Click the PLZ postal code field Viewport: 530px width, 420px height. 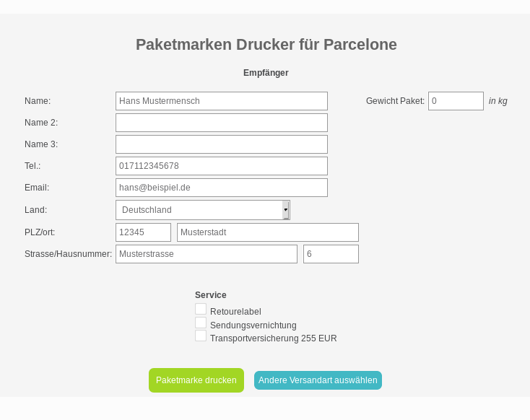(143, 232)
